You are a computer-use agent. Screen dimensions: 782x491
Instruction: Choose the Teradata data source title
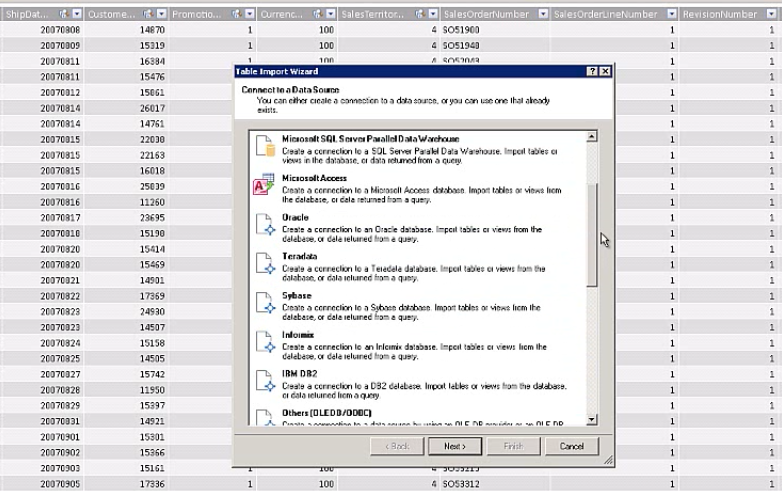coord(299,256)
